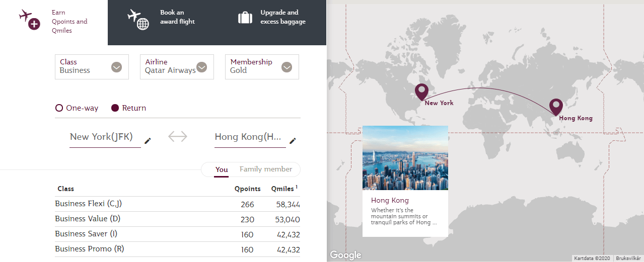Edit destination with pencil icon next to Hong Kong
The height and width of the screenshot is (262, 644).
[293, 141]
